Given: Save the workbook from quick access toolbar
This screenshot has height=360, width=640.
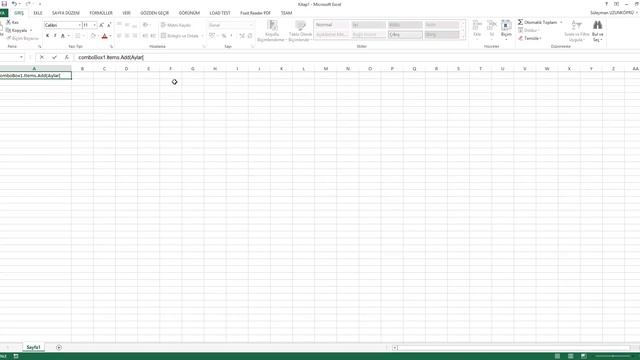Looking at the screenshot, I should click(x=4, y=4).
